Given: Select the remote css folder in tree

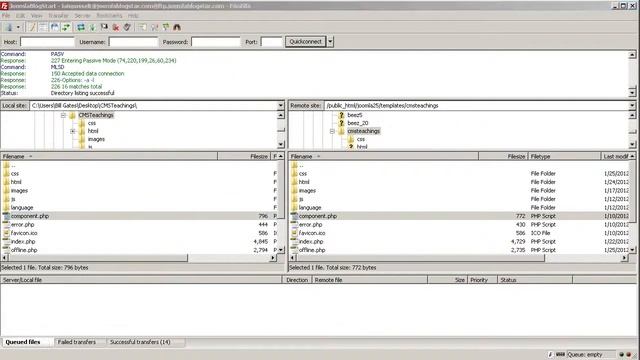Looking at the screenshot, I should tap(361, 139).
